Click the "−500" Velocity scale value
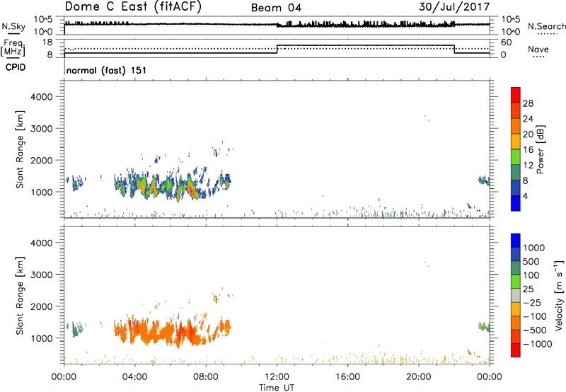Screen dimensions: 566x392 (x=534, y=330)
